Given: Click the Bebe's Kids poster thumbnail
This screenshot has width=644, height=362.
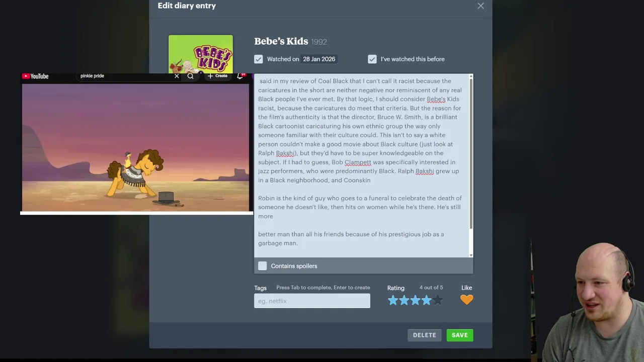Looking at the screenshot, I should pyautogui.click(x=201, y=54).
